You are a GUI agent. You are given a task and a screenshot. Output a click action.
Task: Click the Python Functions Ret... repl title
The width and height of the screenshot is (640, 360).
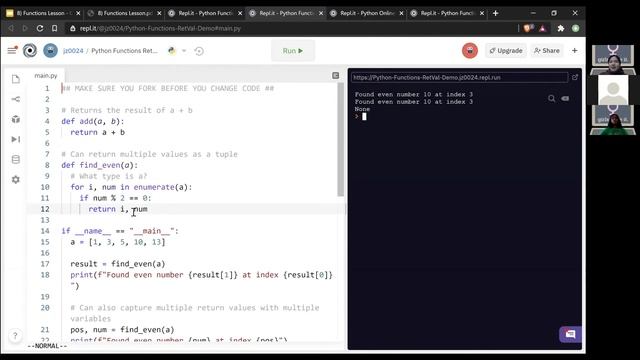(x=124, y=51)
